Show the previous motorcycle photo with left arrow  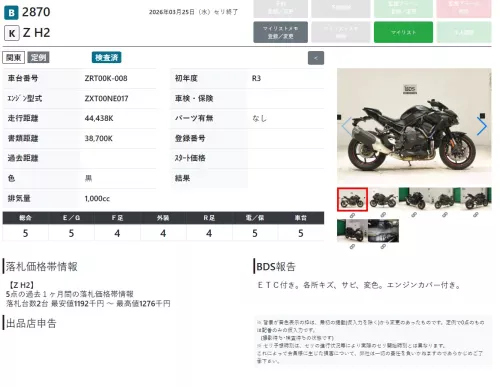click(x=347, y=126)
